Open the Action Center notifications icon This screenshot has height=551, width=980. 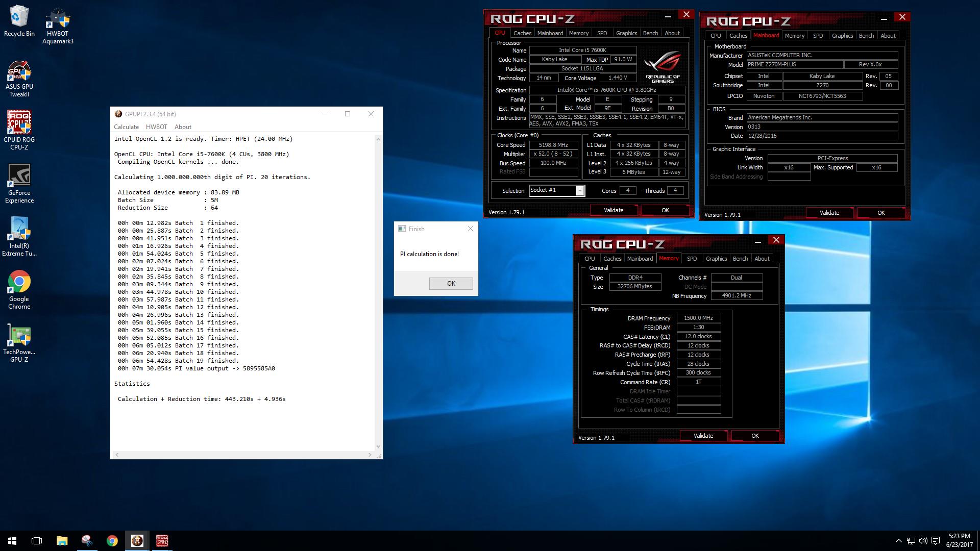[936, 541]
